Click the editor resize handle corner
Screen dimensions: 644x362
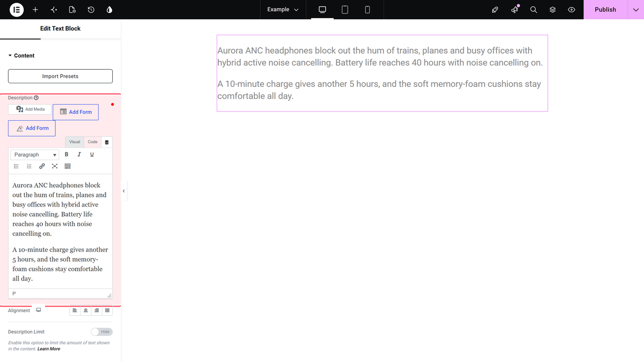pyautogui.click(x=109, y=295)
